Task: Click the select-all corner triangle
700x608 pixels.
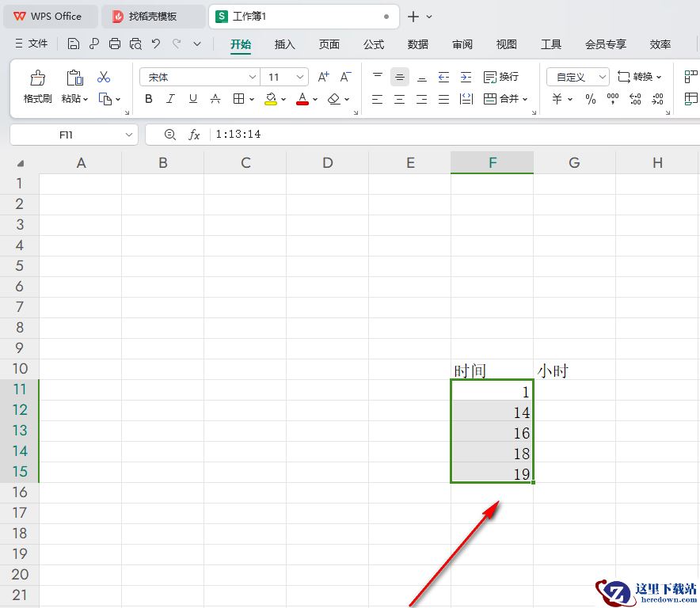Action: click(x=20, y=163)
